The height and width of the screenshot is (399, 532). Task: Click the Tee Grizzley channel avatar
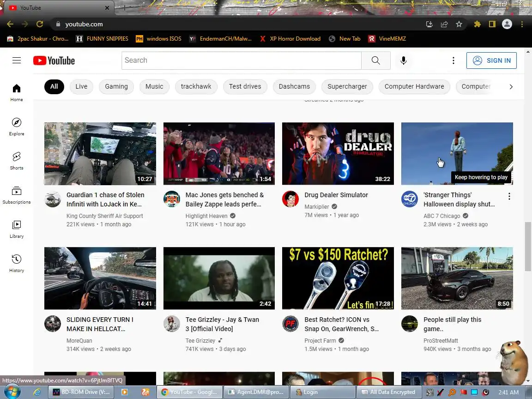point(172,324)
